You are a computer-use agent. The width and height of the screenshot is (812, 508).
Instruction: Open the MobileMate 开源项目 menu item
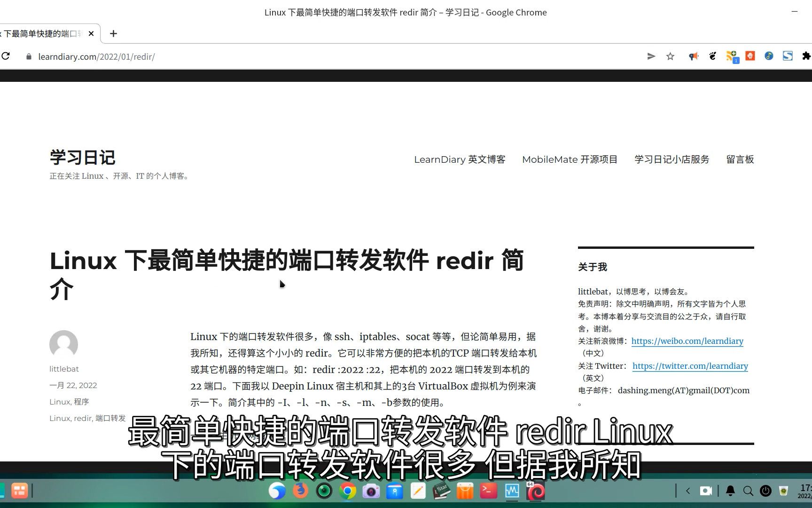[570, 159]
